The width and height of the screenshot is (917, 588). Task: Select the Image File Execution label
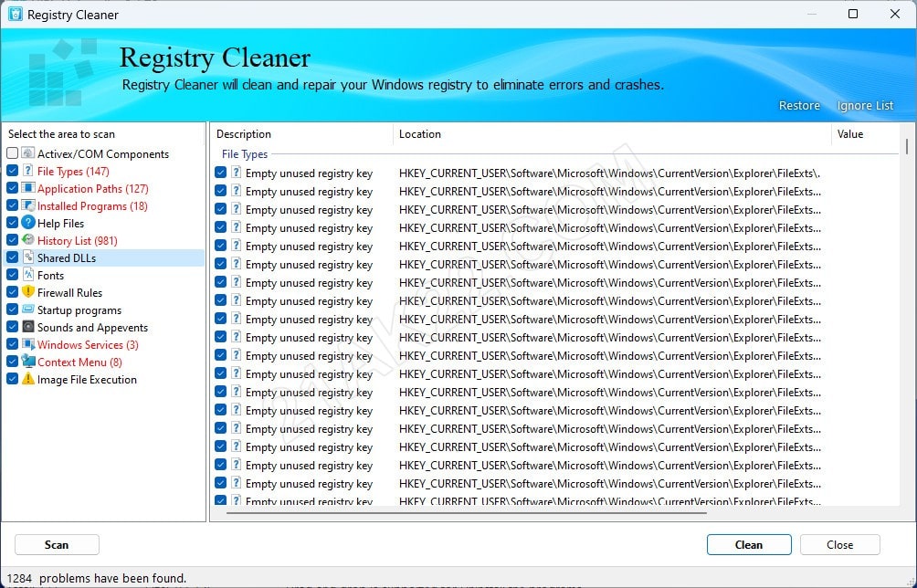(x=87, y=380)
